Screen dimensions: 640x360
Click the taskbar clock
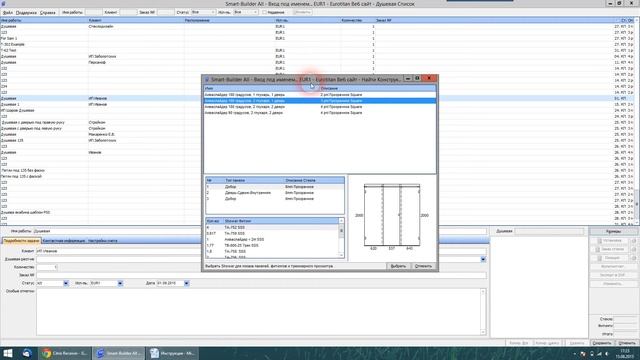pos(624,353)
